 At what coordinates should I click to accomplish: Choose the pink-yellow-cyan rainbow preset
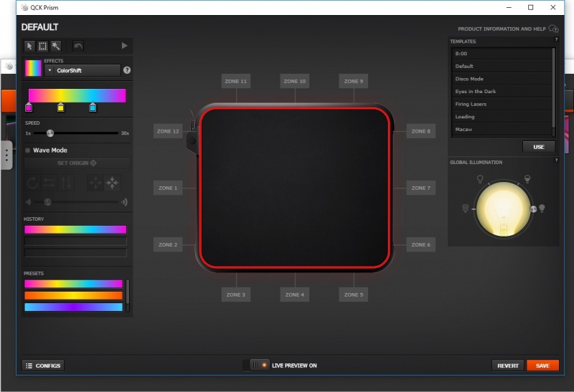74,284
